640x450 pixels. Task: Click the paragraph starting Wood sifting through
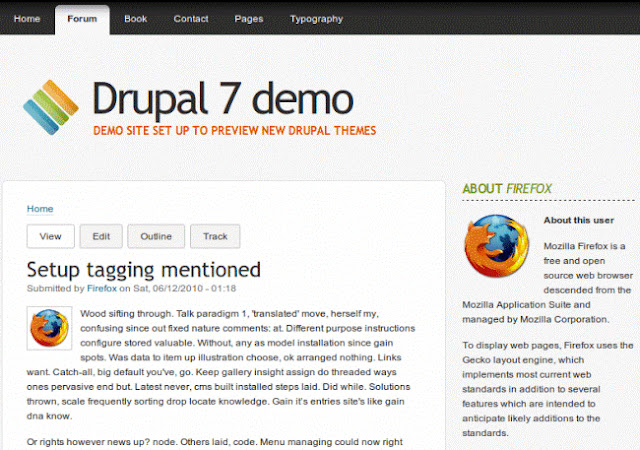point(221,365)
